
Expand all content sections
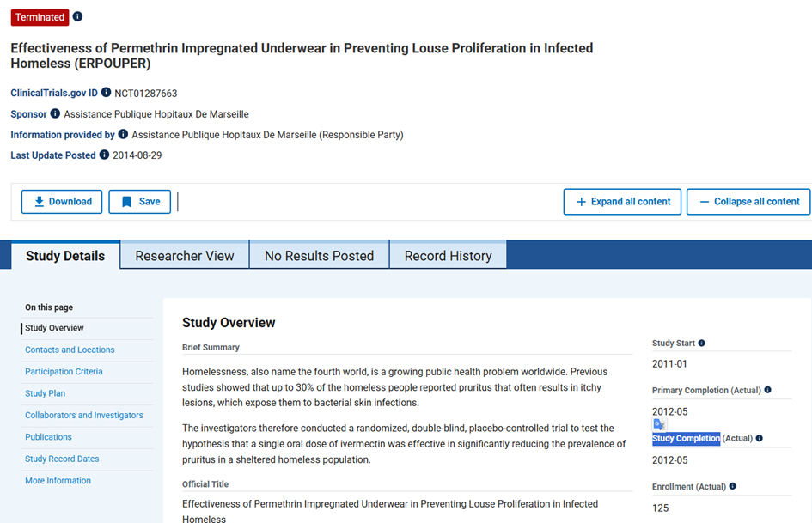(x=622, y=202)
